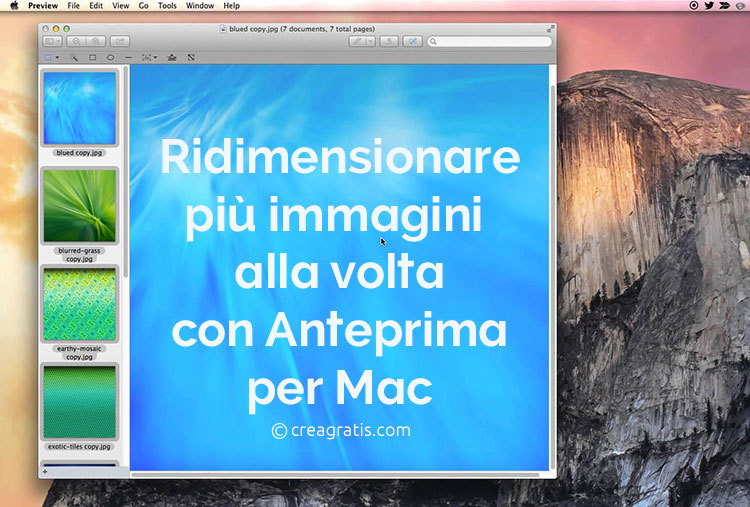Screen dimensions: 750x507
Task: Open the selection tool dropdown arrow
Action: pos(57,57)
